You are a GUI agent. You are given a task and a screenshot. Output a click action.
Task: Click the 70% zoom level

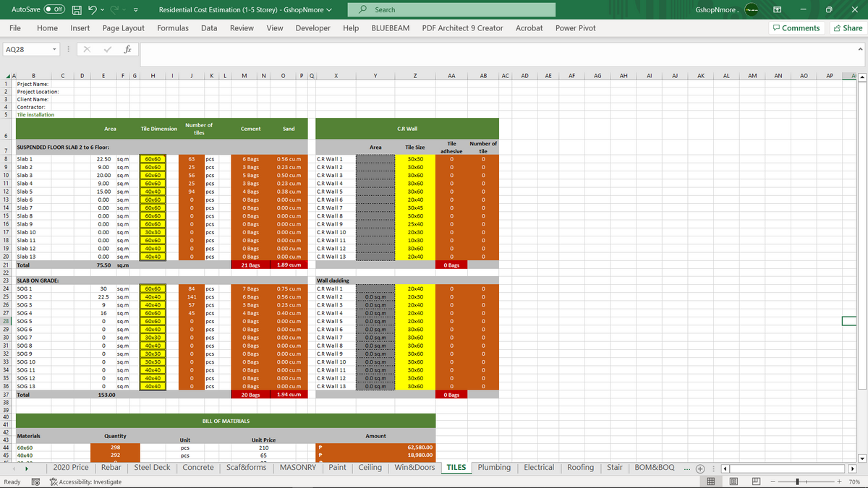pos(854,481)
